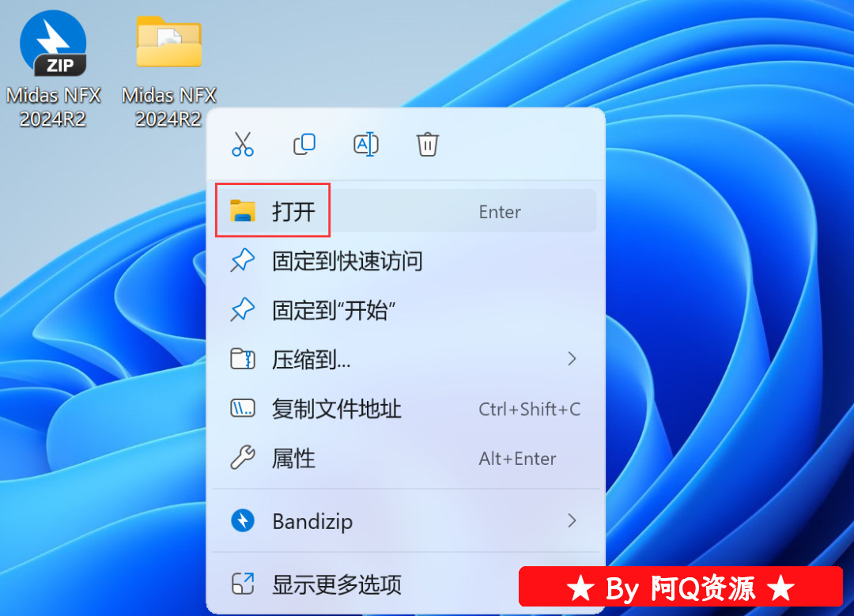
Task: Click the zip folder icon beside 压缩到
Action: click(x=243, y=359)
